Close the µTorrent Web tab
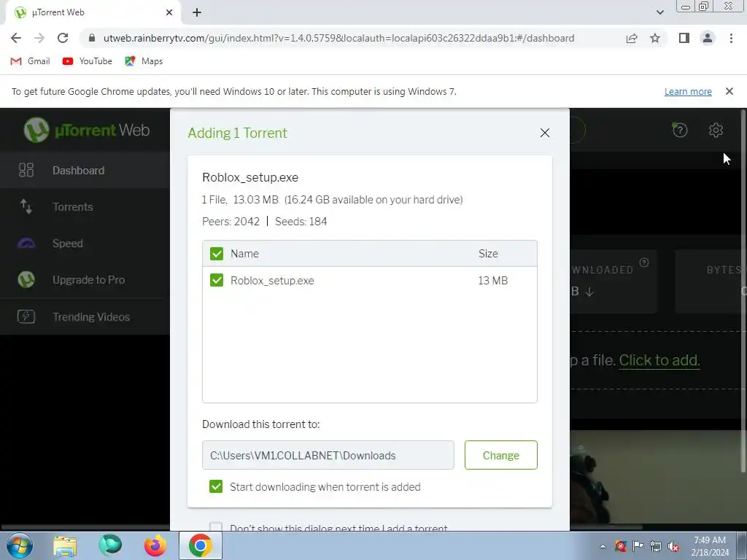The image size is (747, 560). [169, 12]
